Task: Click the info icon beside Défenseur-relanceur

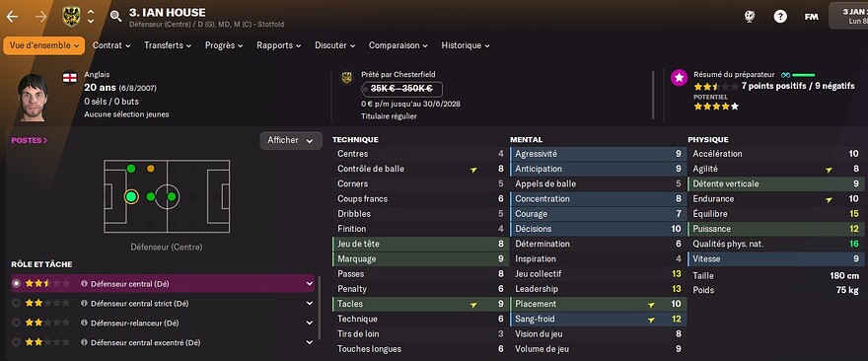Action: click(x=84, y=323)
